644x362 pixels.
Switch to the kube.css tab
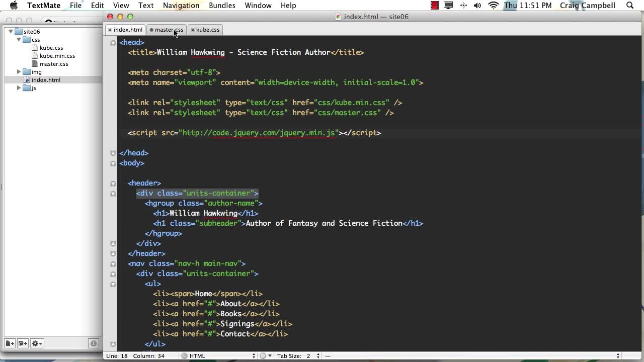point(208,30)
